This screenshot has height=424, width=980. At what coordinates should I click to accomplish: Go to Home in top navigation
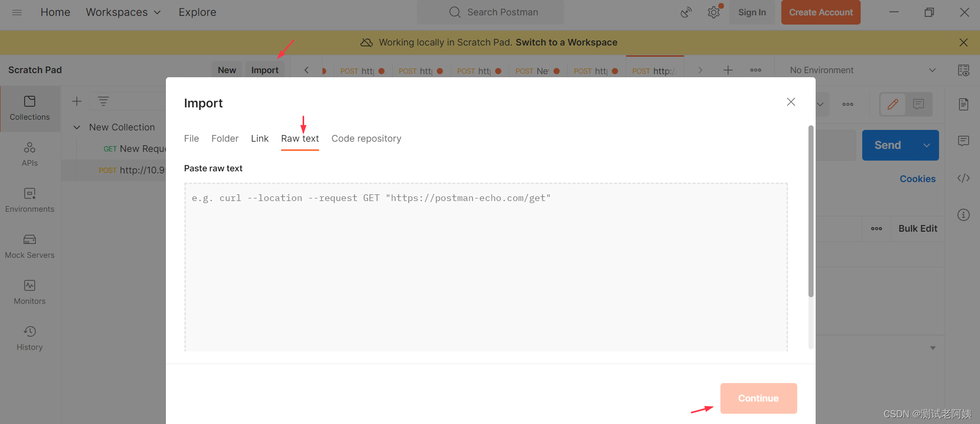(x=55, y=12)
